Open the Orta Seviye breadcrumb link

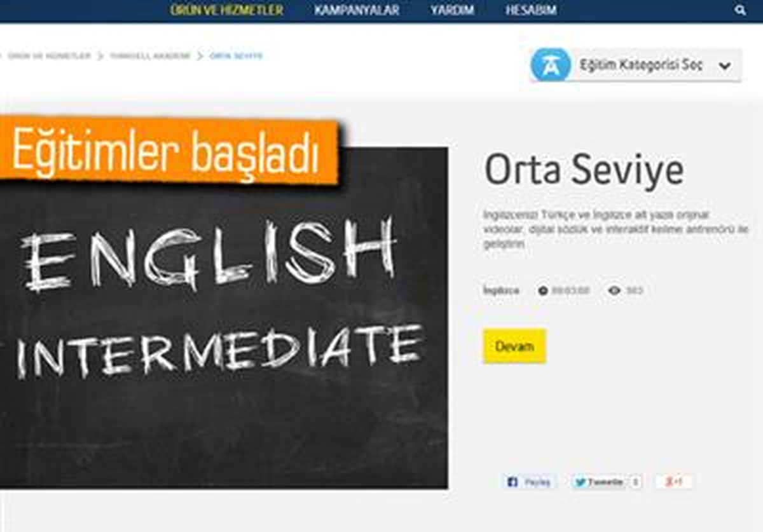coord(236,56)
